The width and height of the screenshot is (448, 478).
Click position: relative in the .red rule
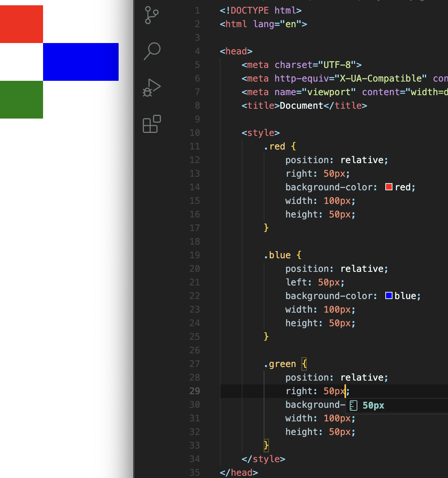[337, 160]
